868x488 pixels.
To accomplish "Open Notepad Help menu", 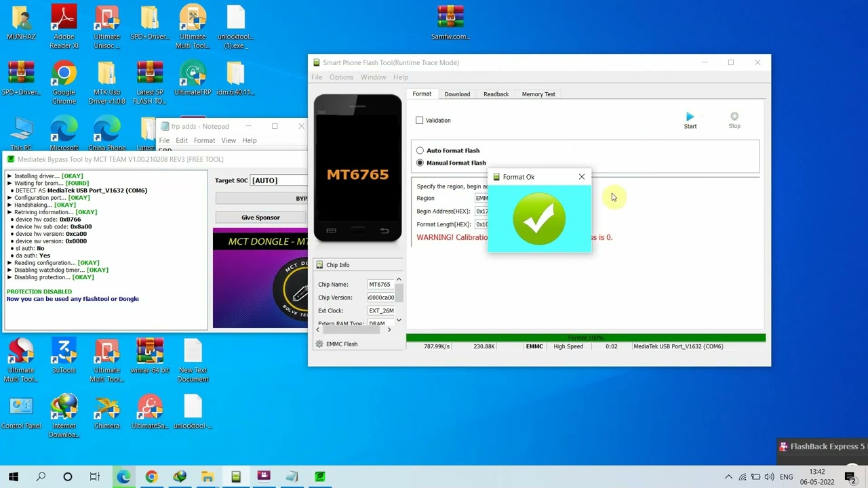I will coord(250,140).
